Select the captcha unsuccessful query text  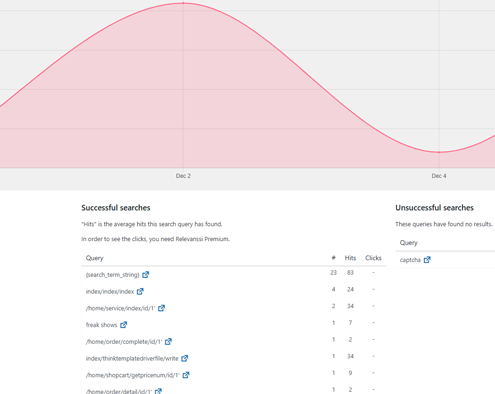point(410,260)
